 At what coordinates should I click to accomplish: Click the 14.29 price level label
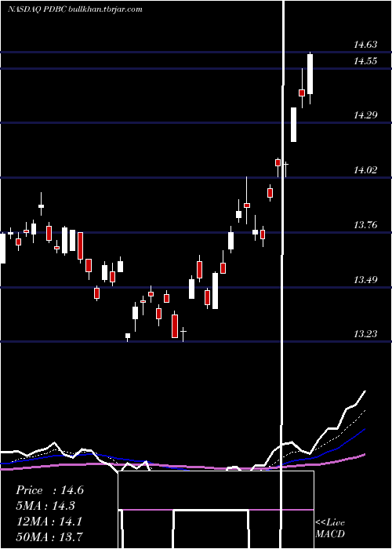click(365, 115)
